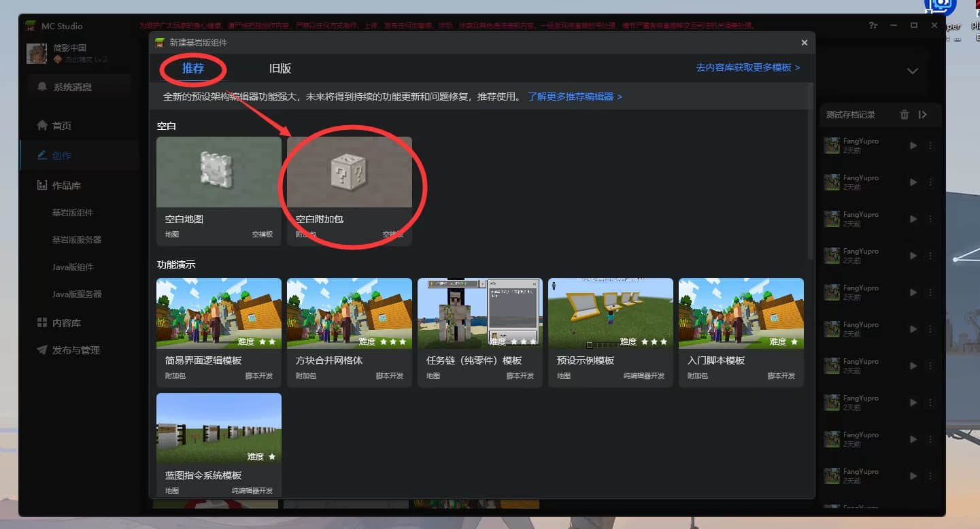
Task: Expand the chevron dropdown above 测试存档记录
Action: click(913, 71)
